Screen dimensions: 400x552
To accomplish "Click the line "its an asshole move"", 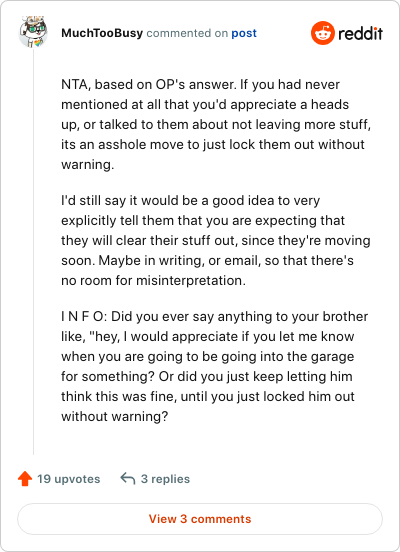I will tap(213, 145).
